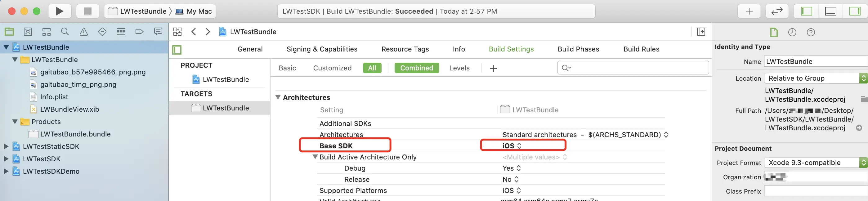This screenshot has height=201, width=868.
Task: Open the breakpoint navigator icon
Action: 139,32
